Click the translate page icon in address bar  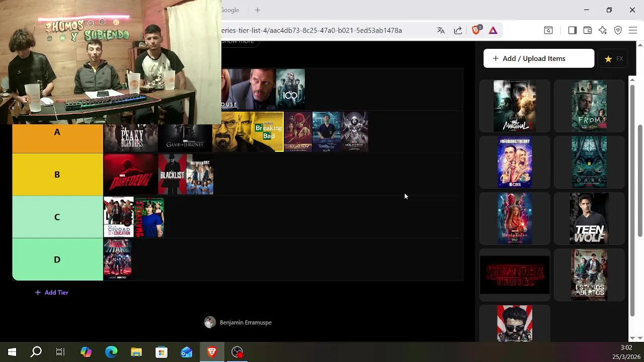(x=441, y=30)
